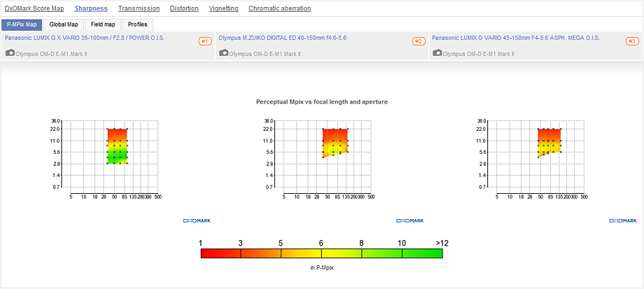Open the DxOMark Score Map tab
Screen dimensions: 644x289
(34, 8)
